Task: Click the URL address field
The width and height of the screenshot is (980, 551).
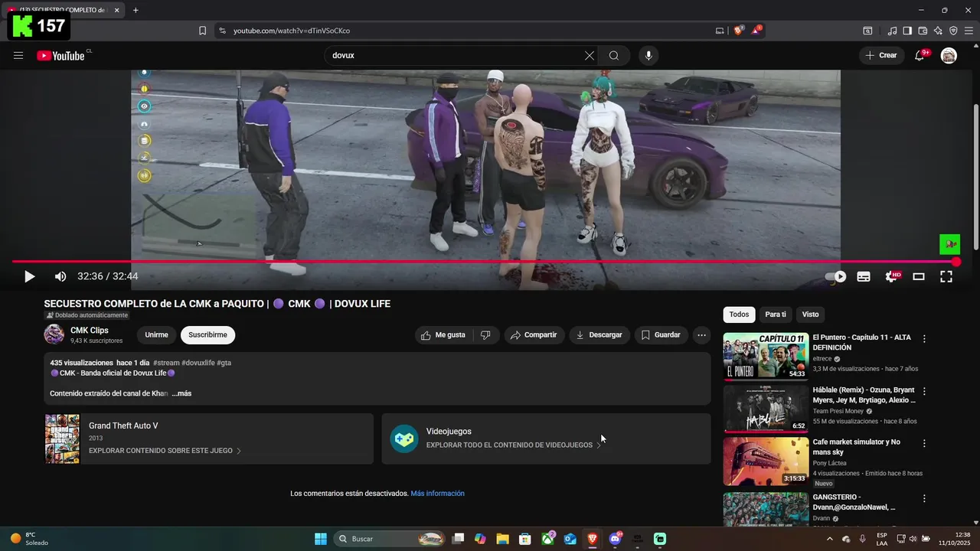Action: pyautogui.click(x=459, y=31)
